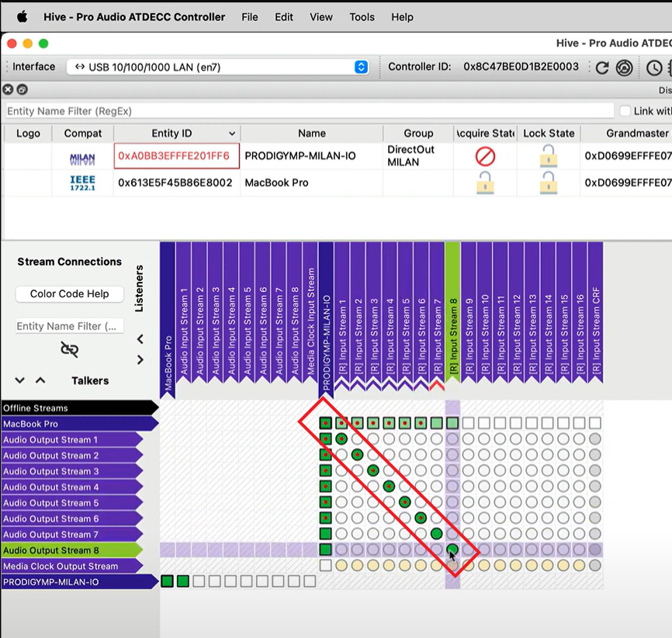Click the Lock State column header
Screen dimensions: 672x638
click(549, 133)
